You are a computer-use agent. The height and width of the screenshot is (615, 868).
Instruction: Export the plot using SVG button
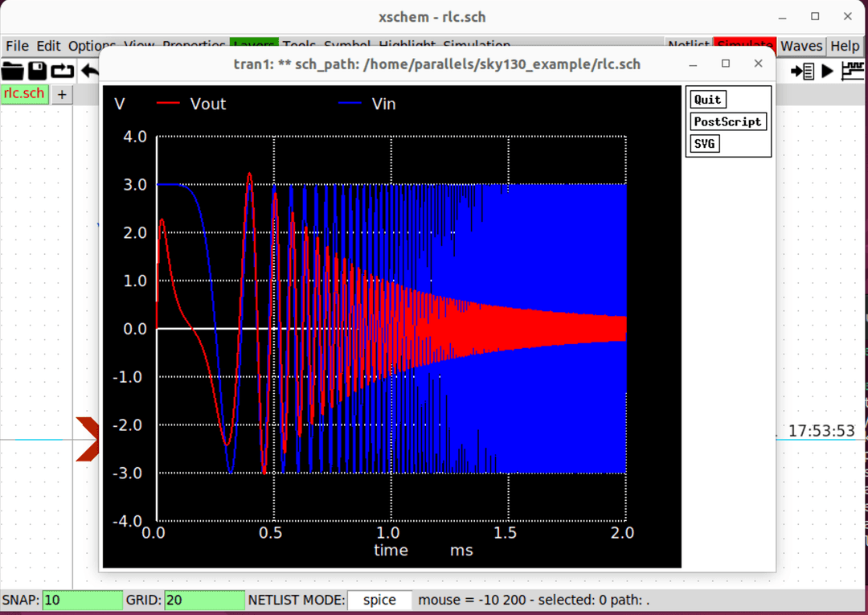(705, 144)
